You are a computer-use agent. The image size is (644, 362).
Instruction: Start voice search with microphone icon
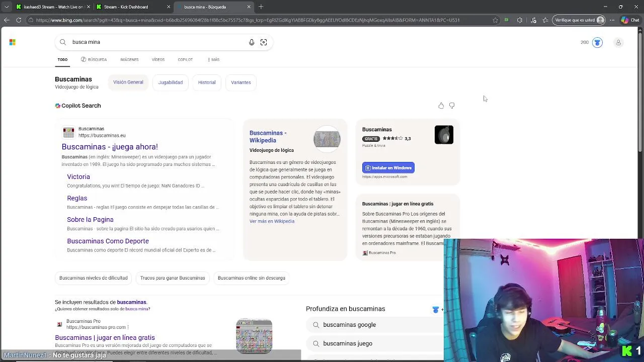point(252,42)
